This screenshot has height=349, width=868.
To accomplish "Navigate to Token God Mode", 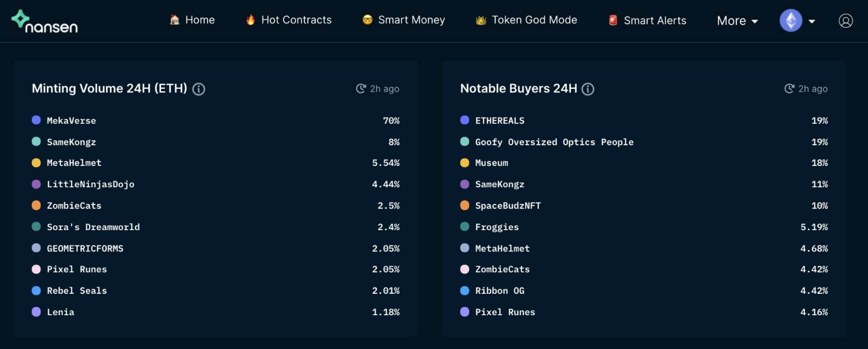I will tap(527, 20).
